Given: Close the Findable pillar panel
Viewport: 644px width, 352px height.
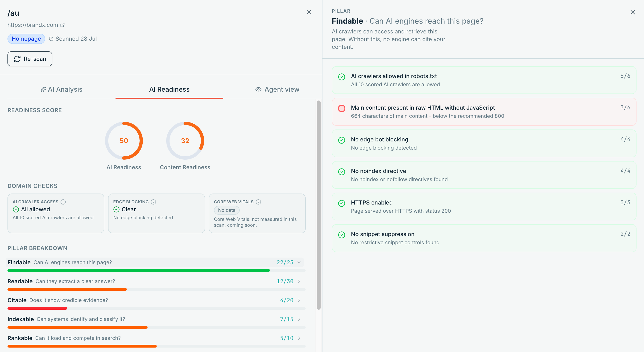Looking at the screenshot, I should (633, 12).
